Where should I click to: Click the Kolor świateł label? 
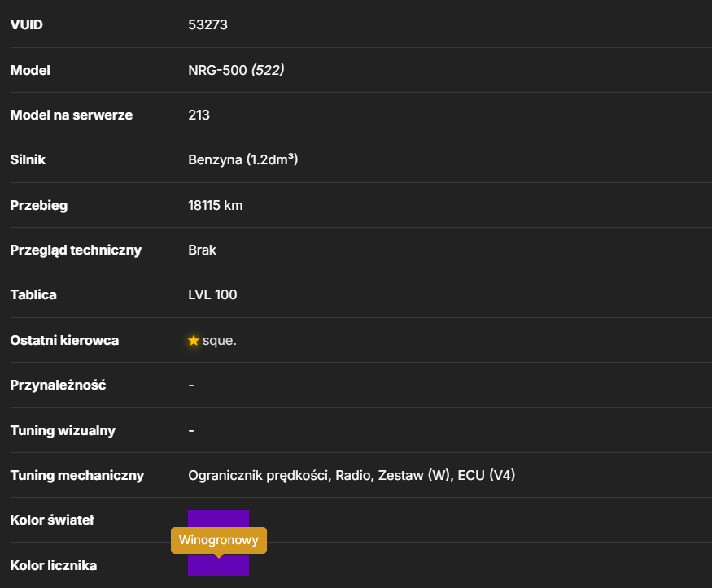pyautogui.click(x=52, y=520)
